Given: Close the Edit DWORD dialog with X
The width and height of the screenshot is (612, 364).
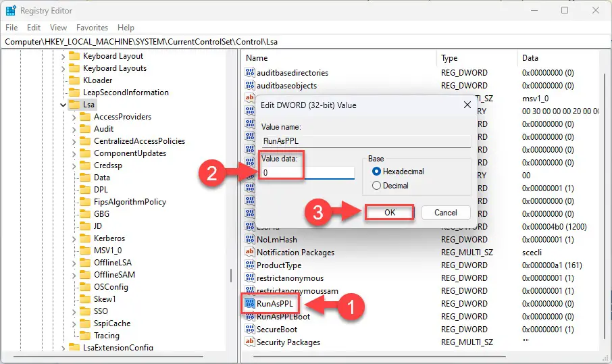Looking at the screenshot, I should [467, 105].
